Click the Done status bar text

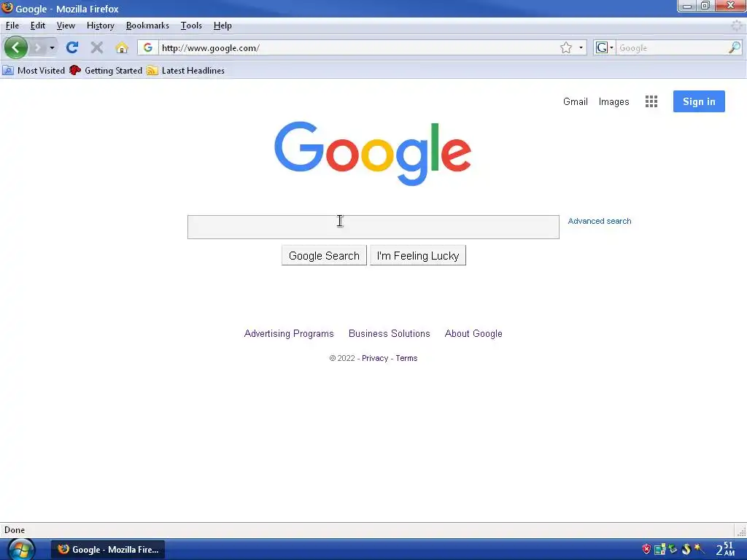15,530
